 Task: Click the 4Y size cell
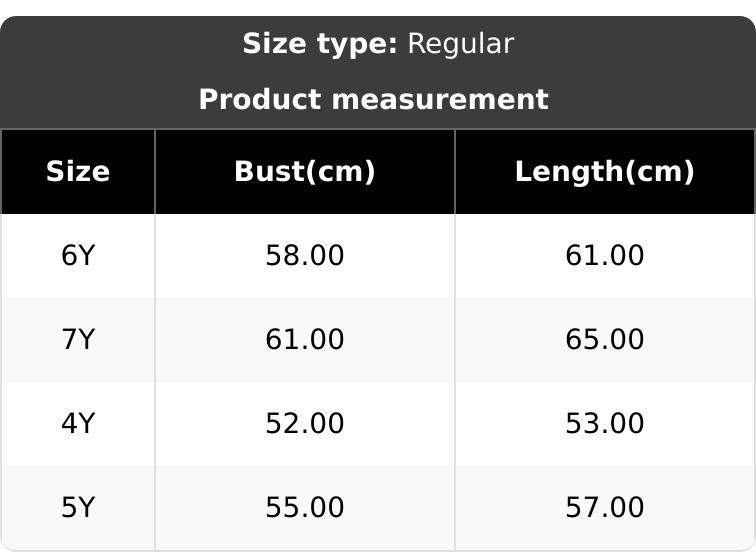[78, 424]
